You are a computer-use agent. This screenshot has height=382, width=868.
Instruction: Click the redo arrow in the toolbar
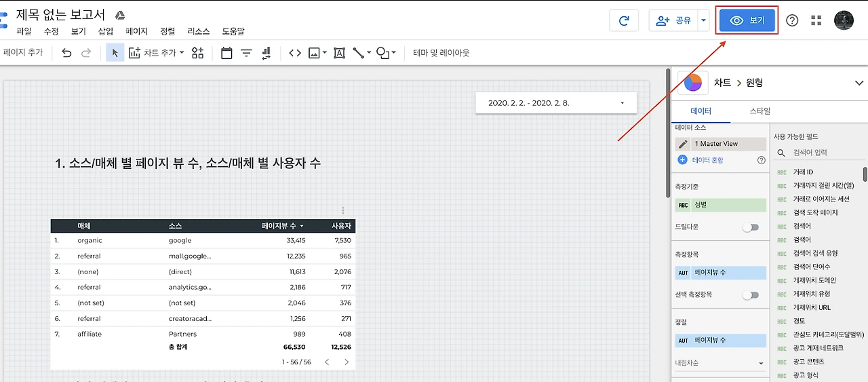[86, 53]
